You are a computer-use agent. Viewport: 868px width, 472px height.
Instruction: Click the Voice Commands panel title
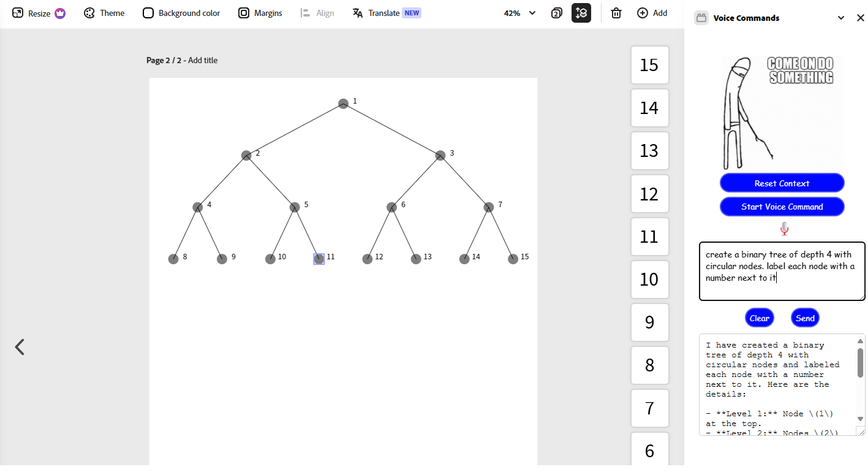click(x=747, y=18)
